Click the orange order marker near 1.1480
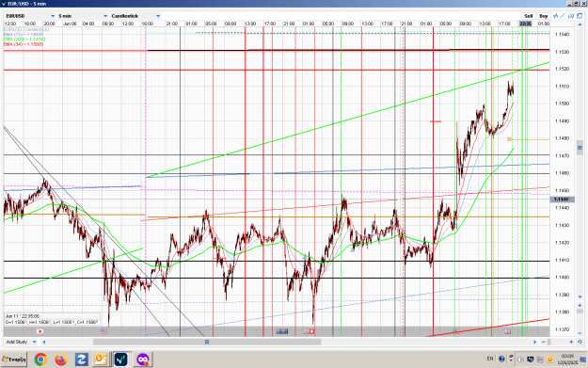 (509, 139)
